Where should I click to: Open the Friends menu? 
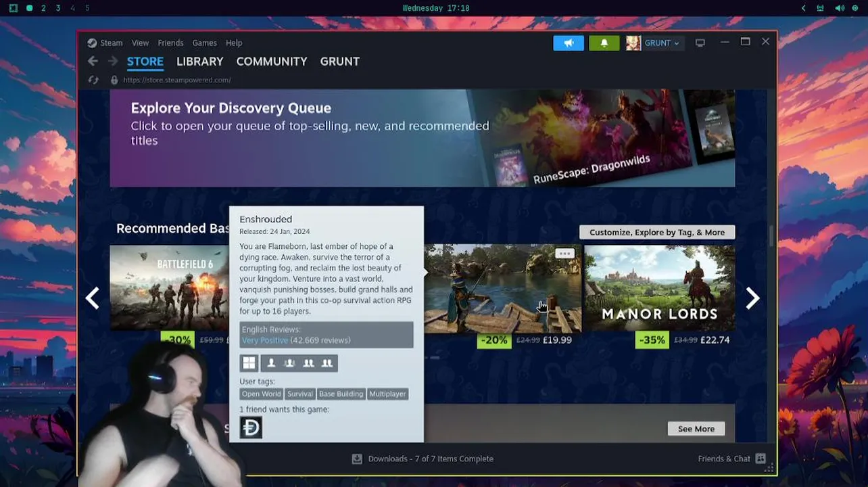(x=170, y=43)
